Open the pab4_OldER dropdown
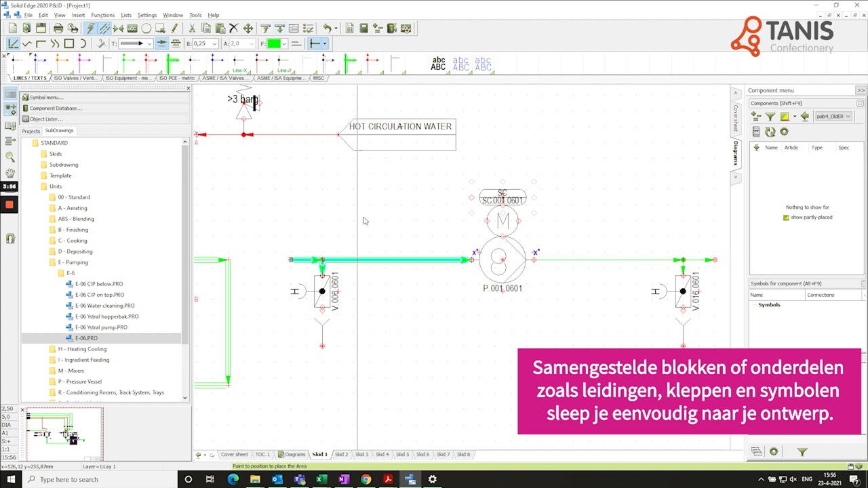Screen dimensions: 868x488 [x=833, y=117]
